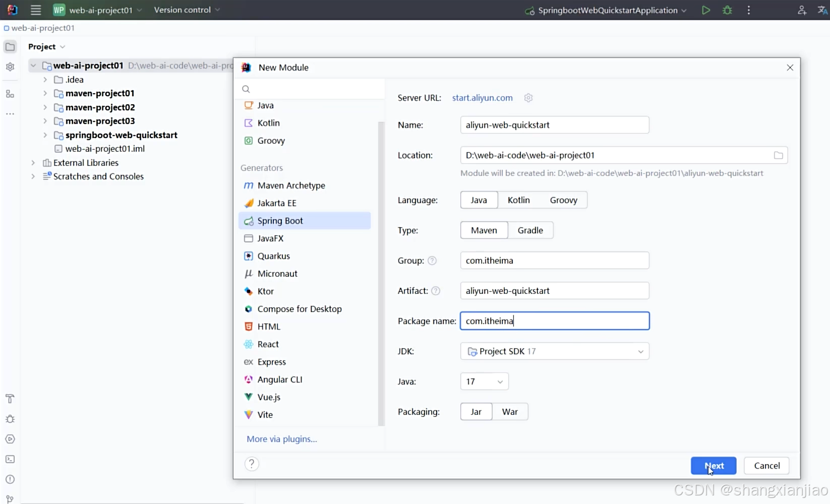Set build Type to Maven
Screen dimensions: 830x504
click(484, 230)
